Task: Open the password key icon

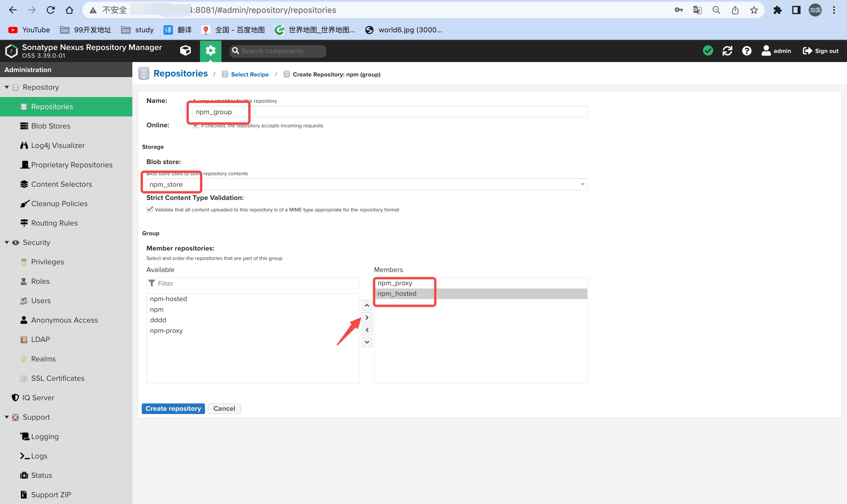Action: 678,10
